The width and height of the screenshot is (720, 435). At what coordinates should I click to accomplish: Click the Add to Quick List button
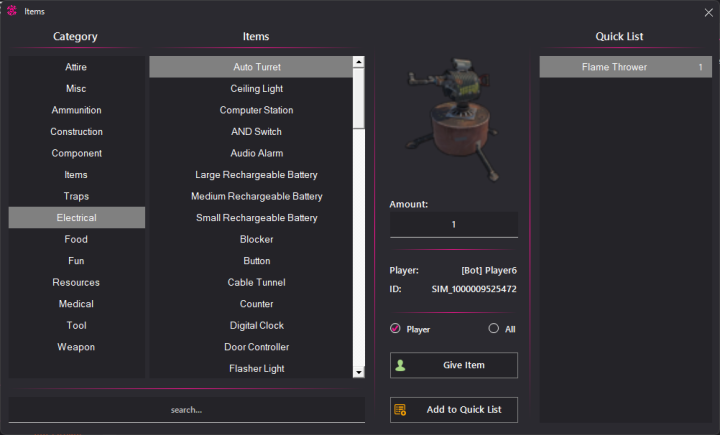coord(454,410)
